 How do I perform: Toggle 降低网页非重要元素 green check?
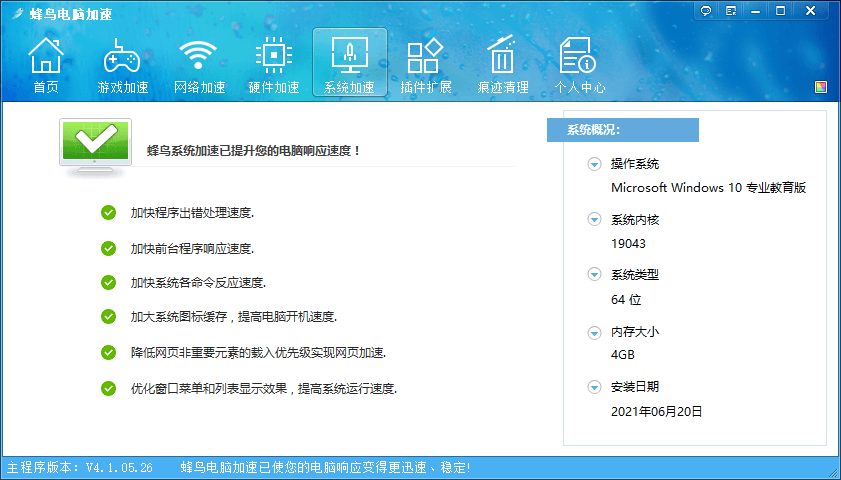click(x=108, y=353)
